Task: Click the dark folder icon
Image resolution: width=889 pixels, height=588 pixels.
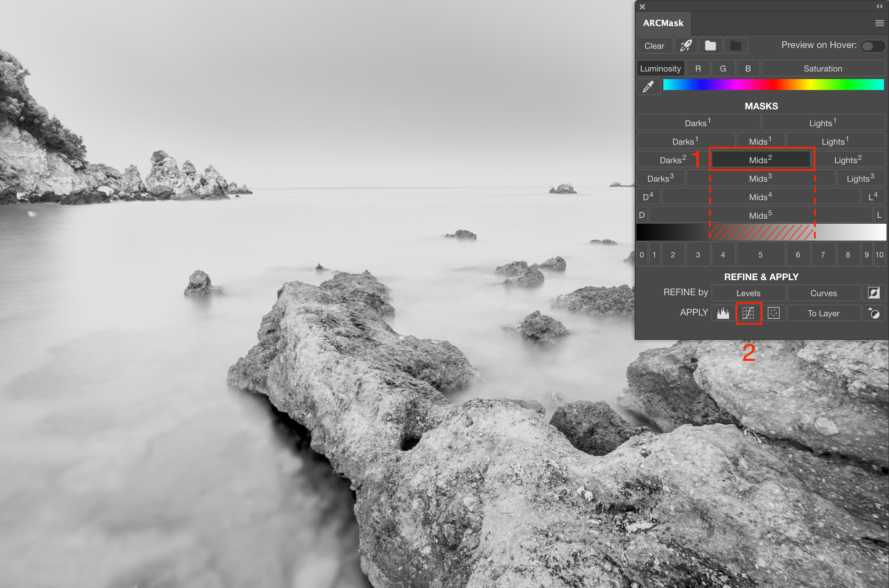Action: (x=736, y=45)
